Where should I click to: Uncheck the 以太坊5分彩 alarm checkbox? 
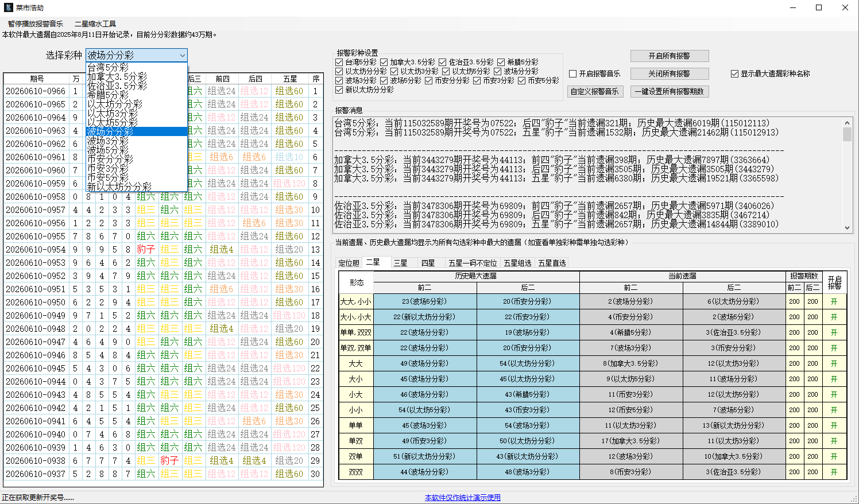(x=446, y=71)
